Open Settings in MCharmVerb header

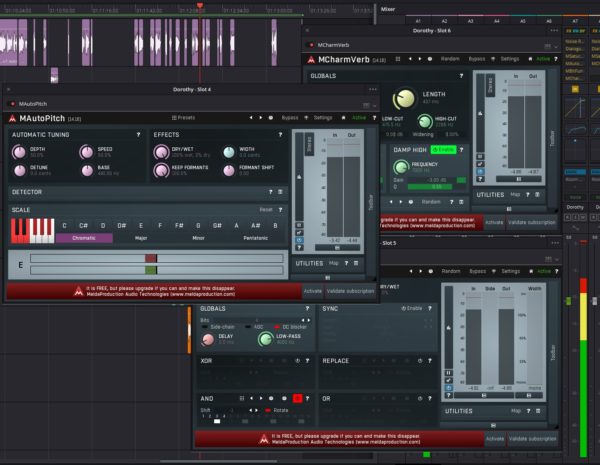510,59
